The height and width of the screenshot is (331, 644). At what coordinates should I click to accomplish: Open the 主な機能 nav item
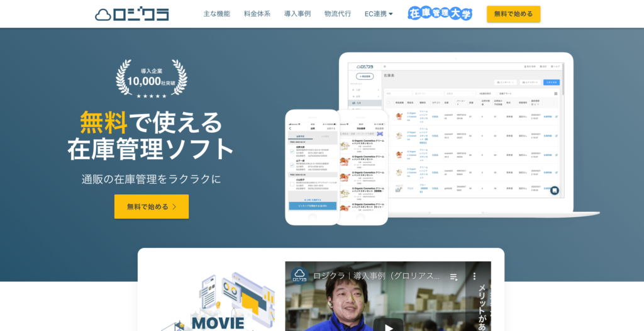pyautogui.click(x=217, y=14)
